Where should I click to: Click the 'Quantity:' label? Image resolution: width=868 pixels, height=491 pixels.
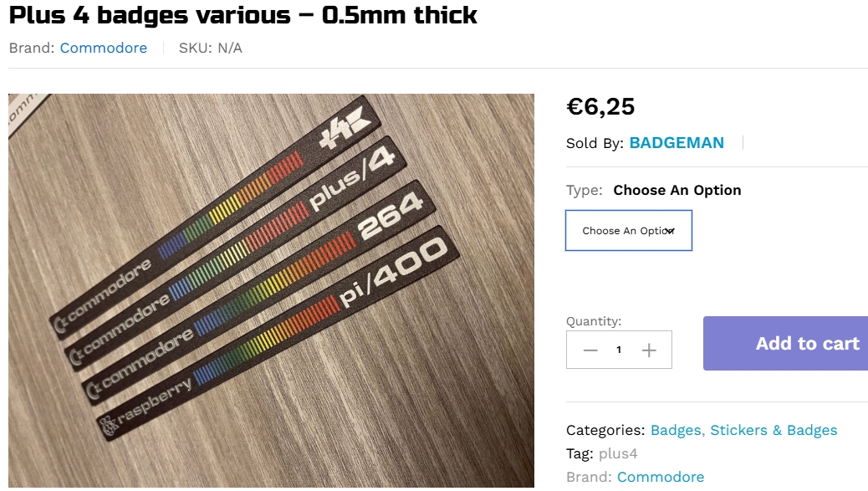[x=594, y=321]
